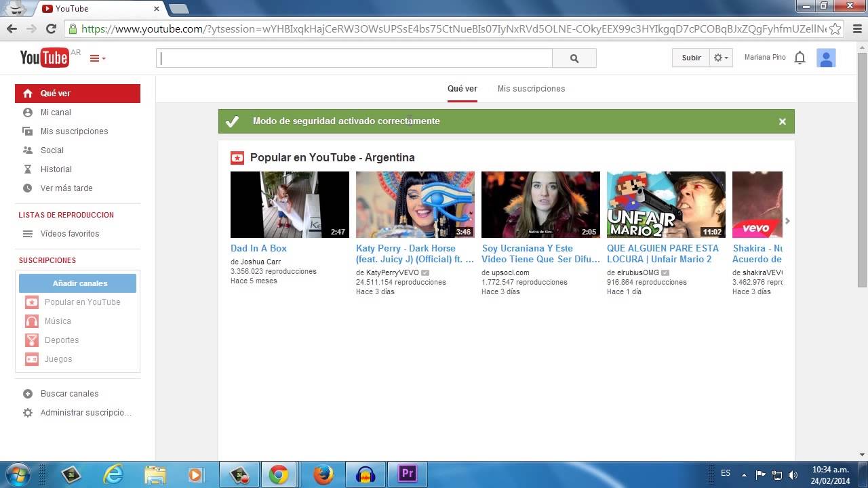
Task: Open Internet Explorer from the taskbar
Action: [x=113, y=474]
